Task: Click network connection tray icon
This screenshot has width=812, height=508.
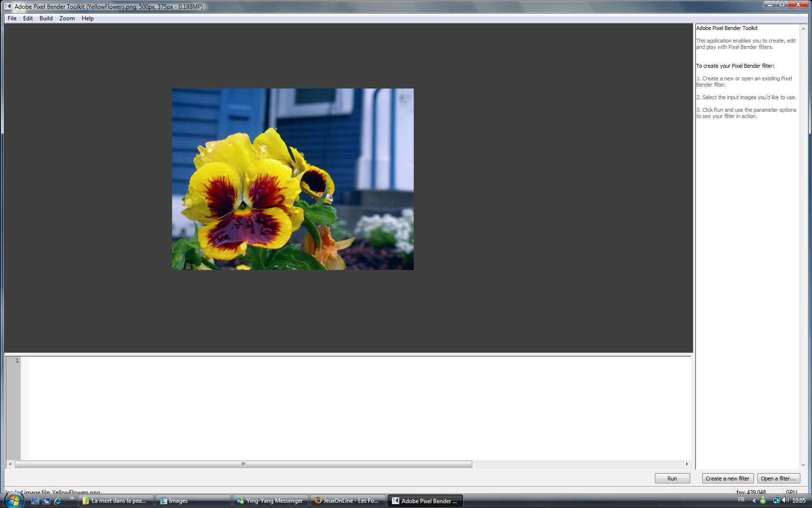Action: click(776, 500)
